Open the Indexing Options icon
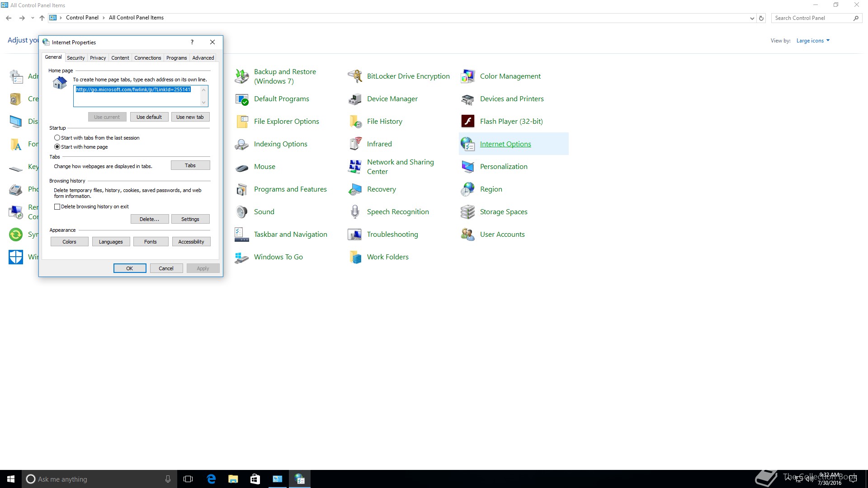Viewport: 868px width, 488px height. pos(242,144)
